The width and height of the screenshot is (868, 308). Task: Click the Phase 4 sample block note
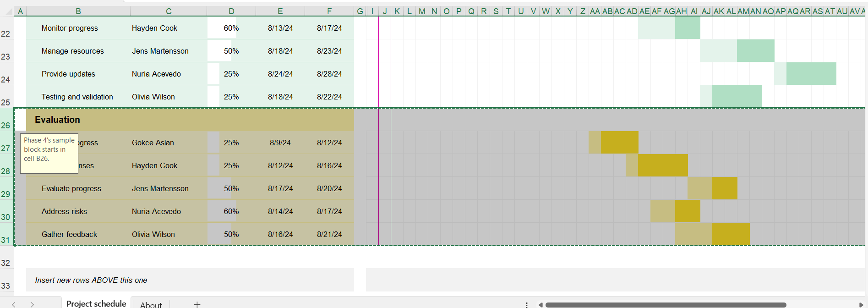(x=49, y=153)
